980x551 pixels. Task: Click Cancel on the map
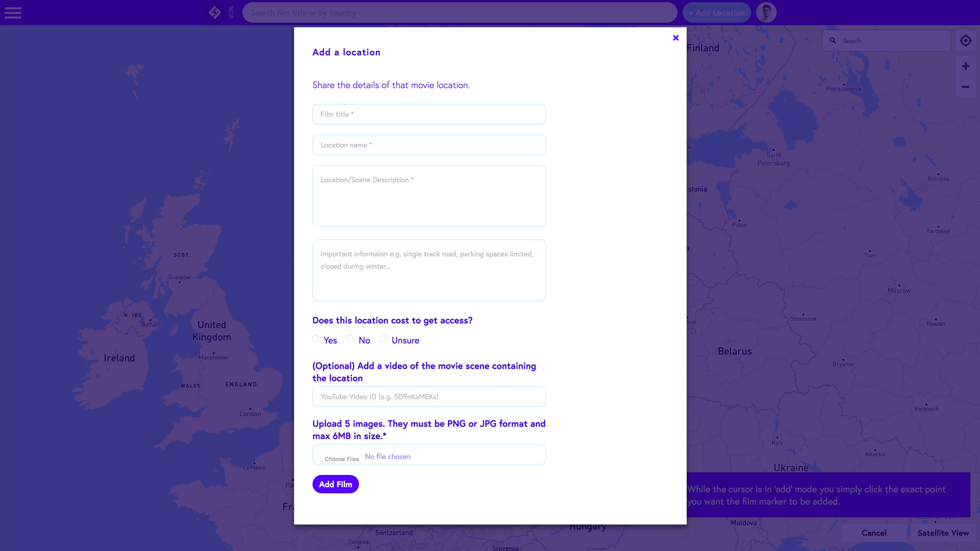pos(874,533)
